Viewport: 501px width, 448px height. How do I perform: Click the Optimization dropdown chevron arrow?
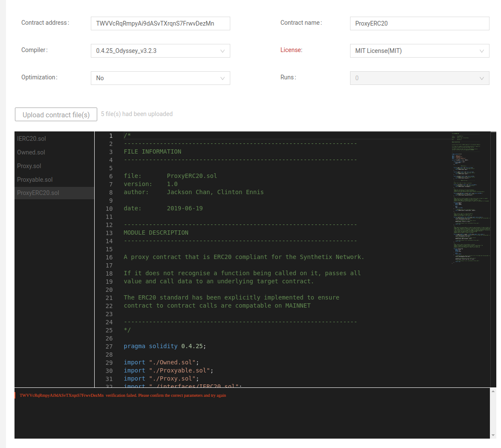click(223, 79)
